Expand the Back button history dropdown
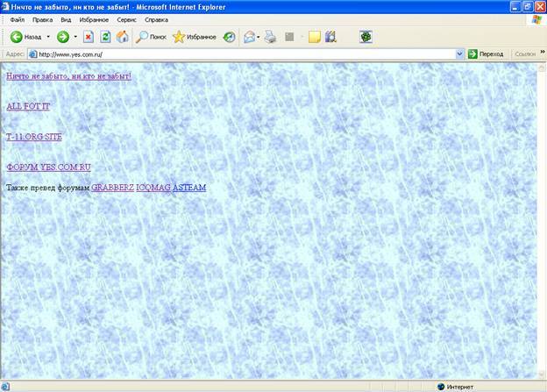547x392 pixels. click(x=47, y=37)
